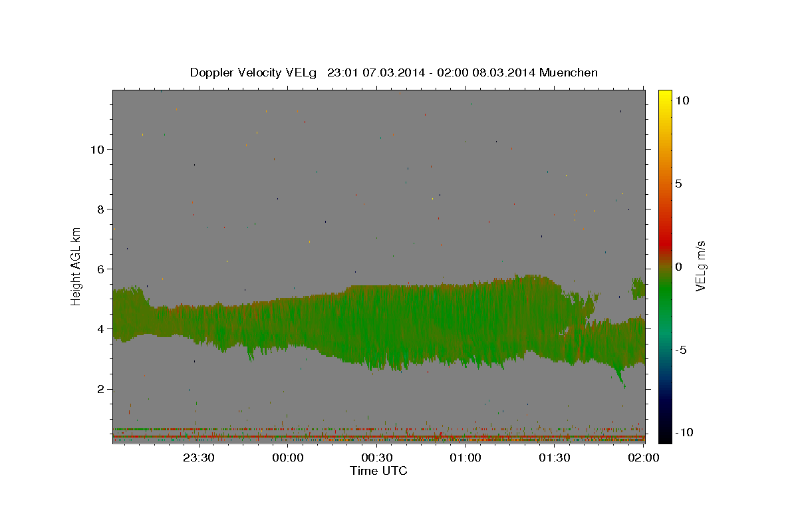This screenshot has height=532, width=798.
Task: Click the 'Height AGL km' axis label
Action: pyautogui.click(x=76, y=265)
